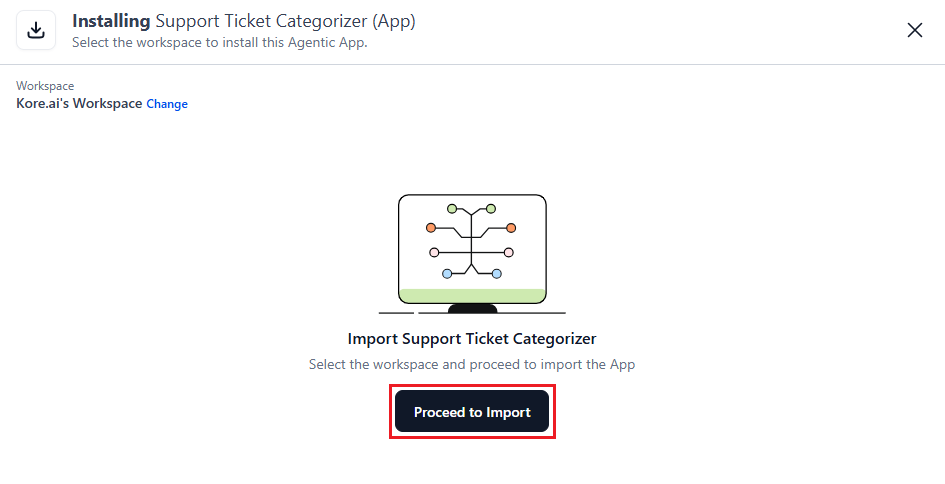Click the 'Select the workspace and proceed' description
The image size is (945, 484).
point(472,364)
